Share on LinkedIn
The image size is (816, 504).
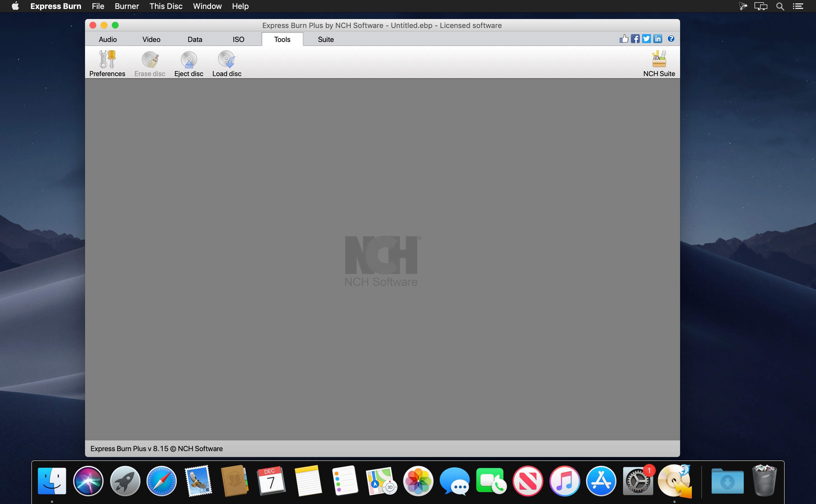coord(657,39)
